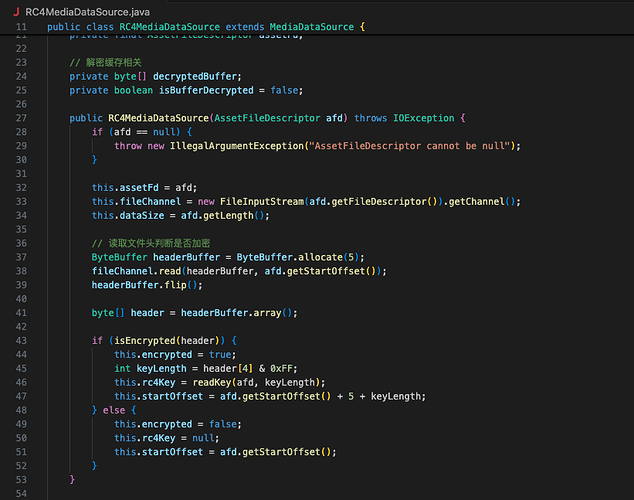Click 'MediaDataSource' after extends on line 11
Image resolution: width=634 pixels, height=500 pixels.
tap(312, 27)
